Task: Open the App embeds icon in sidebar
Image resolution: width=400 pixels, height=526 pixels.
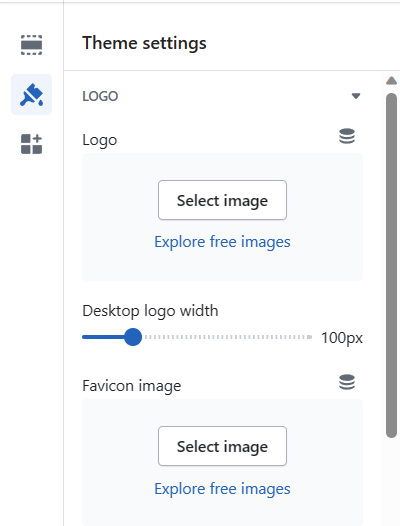Action: click(32, 144)
